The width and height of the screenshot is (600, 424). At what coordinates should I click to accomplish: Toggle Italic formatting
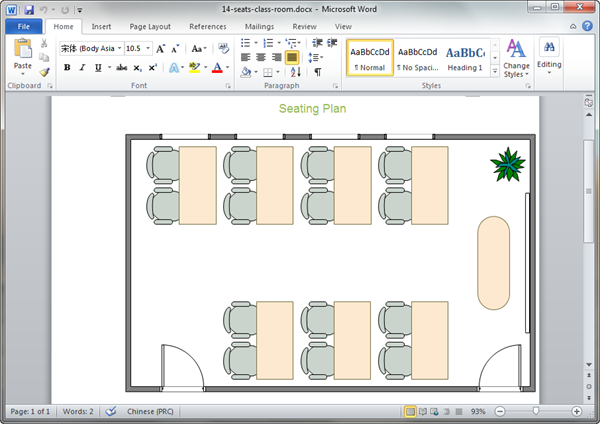82,68
